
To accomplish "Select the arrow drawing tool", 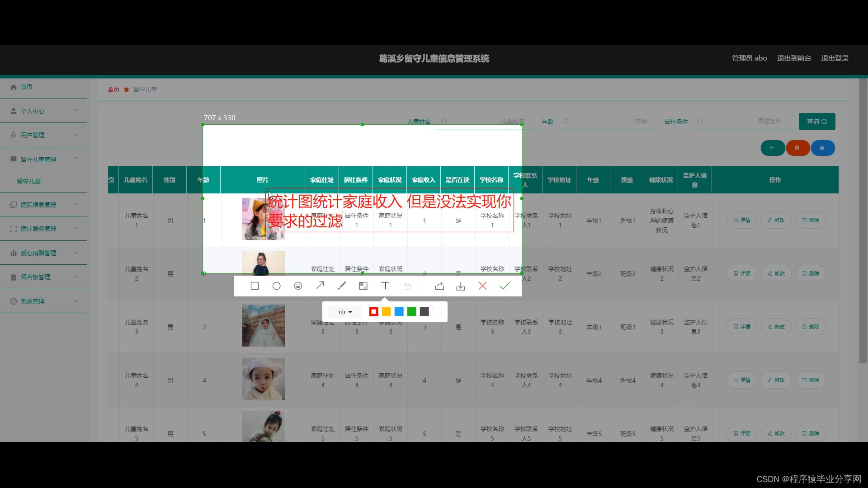I will click(x=320, y=286).
